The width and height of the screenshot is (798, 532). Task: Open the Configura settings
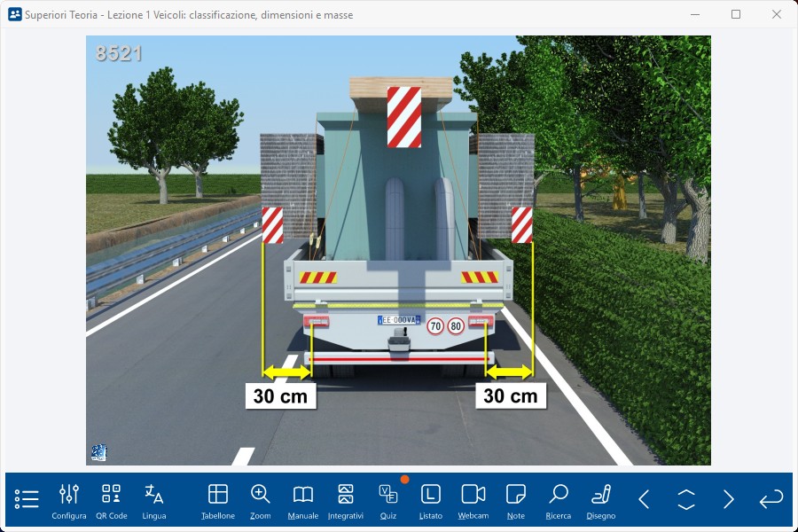(x=69, y=501)
